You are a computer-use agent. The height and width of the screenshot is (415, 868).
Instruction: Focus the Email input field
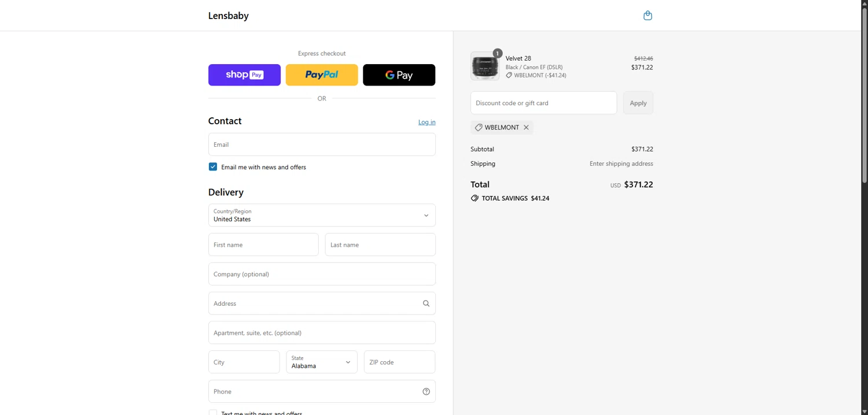(322, 144)
